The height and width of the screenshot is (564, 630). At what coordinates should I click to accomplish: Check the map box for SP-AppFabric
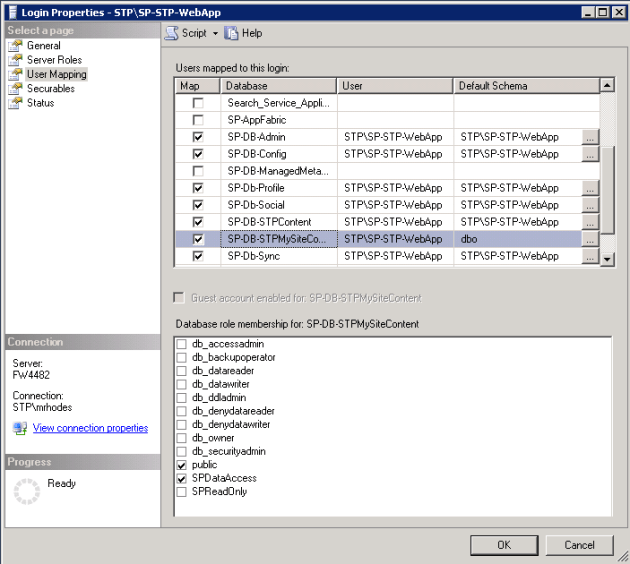tap(198, 120)
